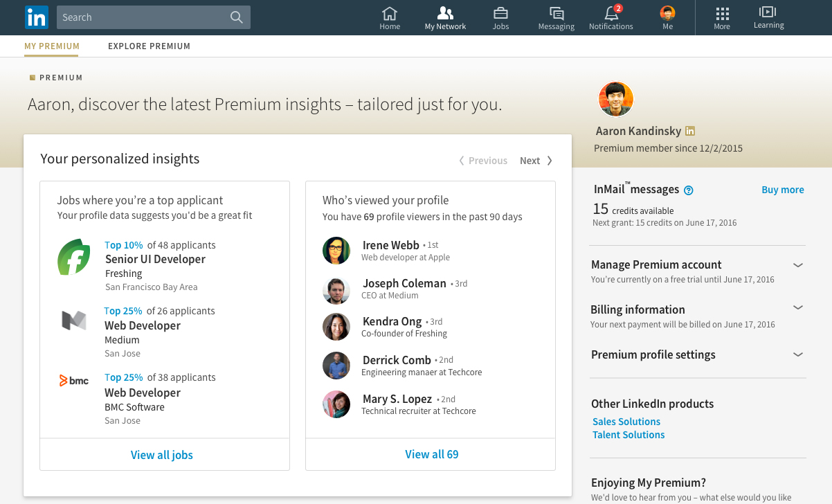Open Derrick Comb's name link

(x=397, y=360)
